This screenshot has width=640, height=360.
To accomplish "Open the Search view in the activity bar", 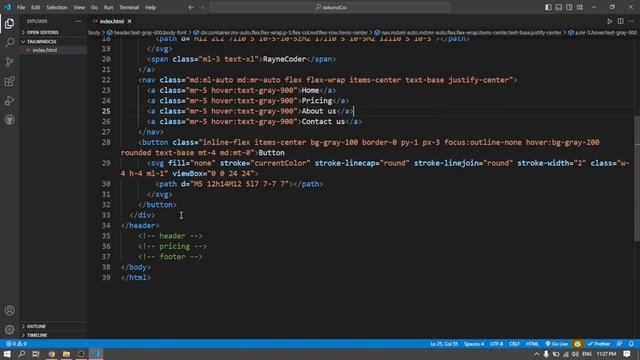I will pos(9,42).
